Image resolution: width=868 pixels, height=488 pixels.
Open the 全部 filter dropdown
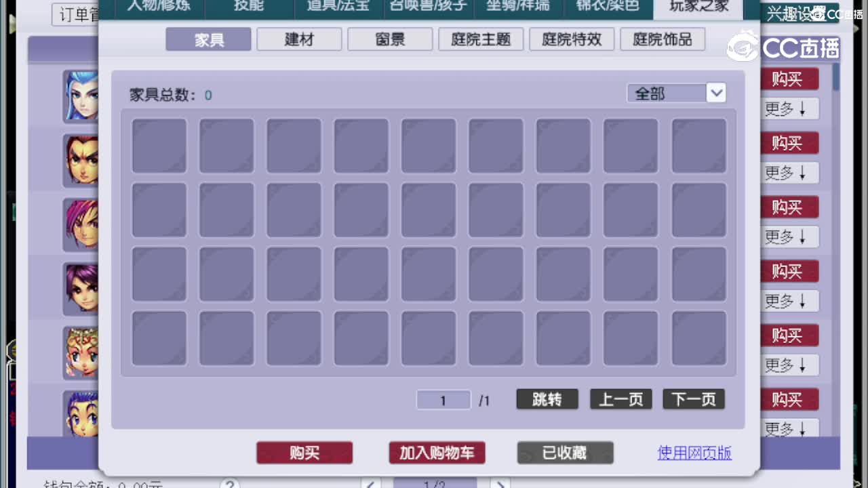(x=676, y=92)
